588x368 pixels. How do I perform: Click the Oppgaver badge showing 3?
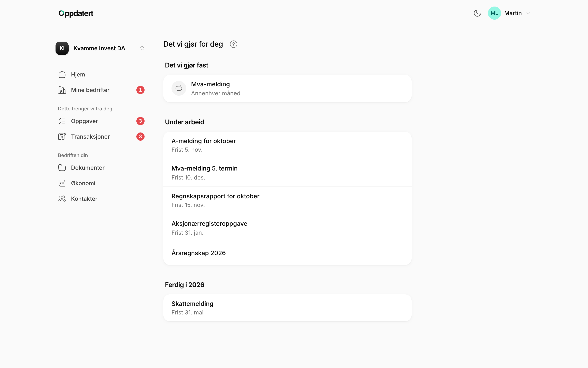click(x=140, y=121)
